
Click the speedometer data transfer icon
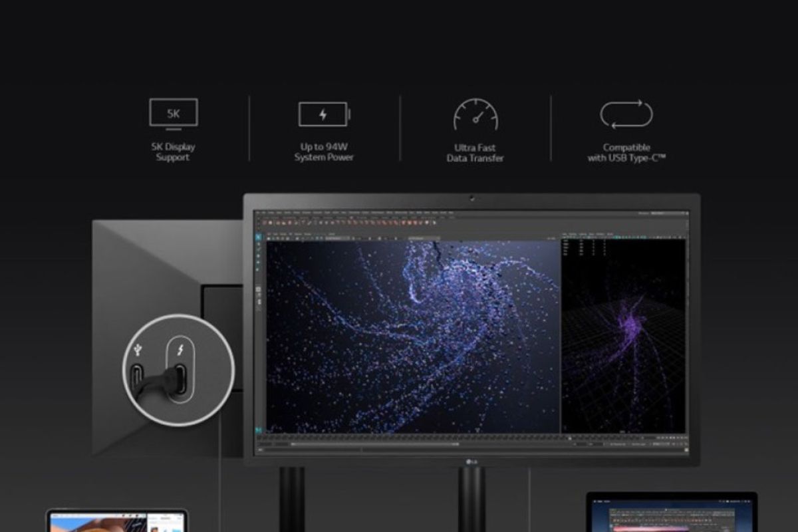pos(475,114)
